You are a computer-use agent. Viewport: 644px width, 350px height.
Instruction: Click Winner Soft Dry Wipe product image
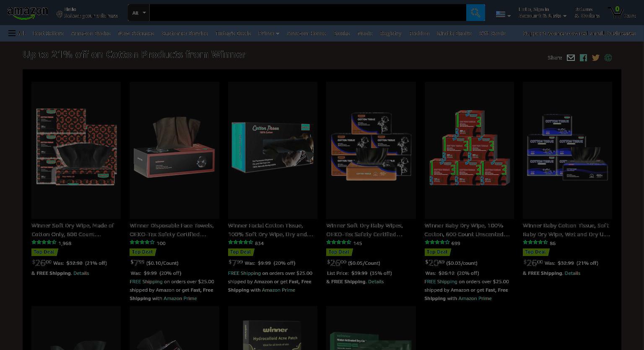point(76,150)
